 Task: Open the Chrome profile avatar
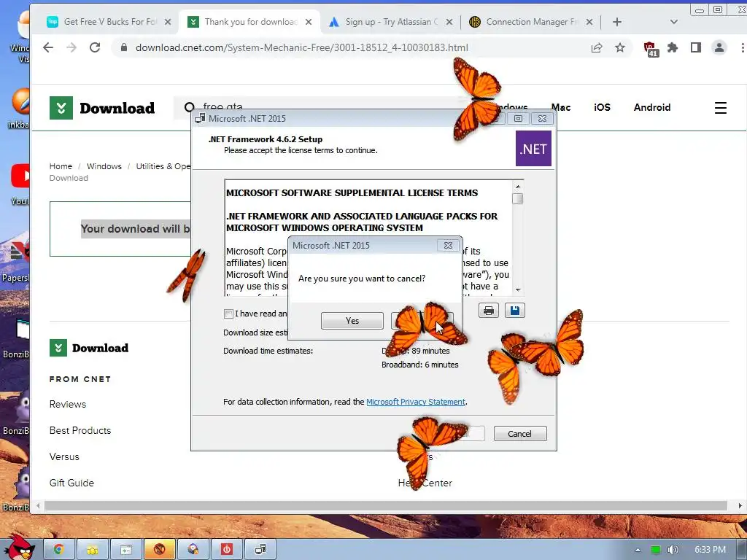[x=719, y=47]
